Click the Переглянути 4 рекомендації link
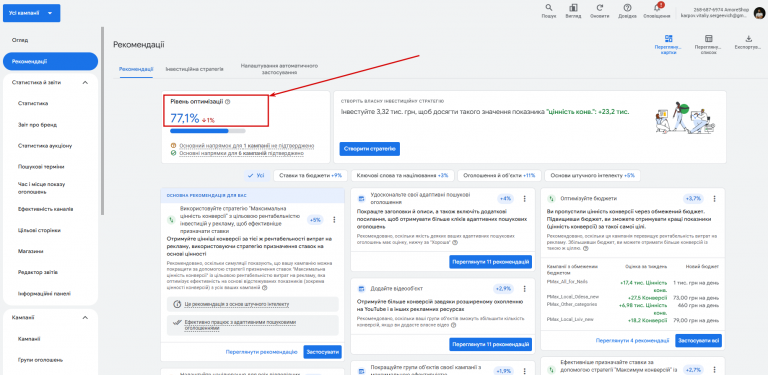Viewport: 768px width, 375px height. click(632, 340)
